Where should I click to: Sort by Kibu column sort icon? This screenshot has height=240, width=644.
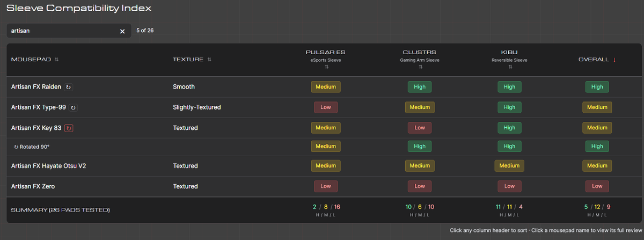pyautogui.click(x=510, y=67)
